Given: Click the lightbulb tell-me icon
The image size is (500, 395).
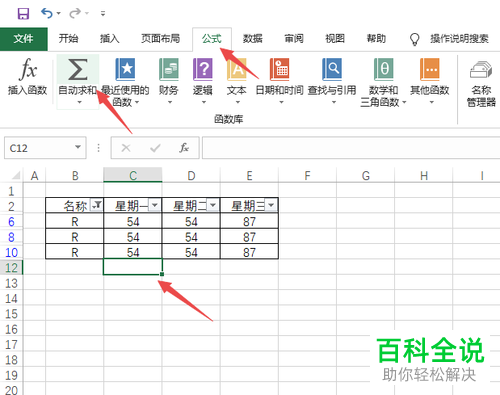Looking at the screenshot, I should [414, 39].
